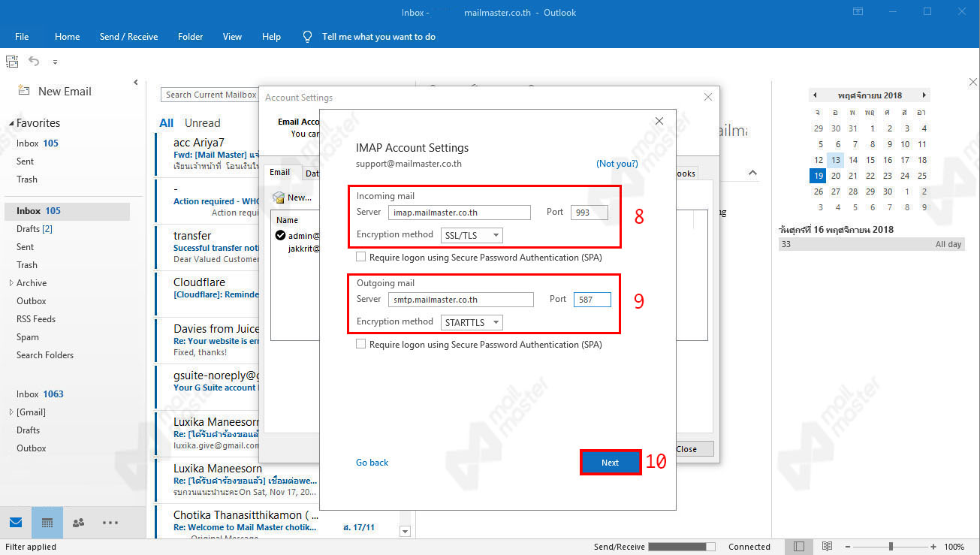The width and height of the screenshot is (980, 555).
Task: Open the People view icon at bottom
Action: [78, 523]
